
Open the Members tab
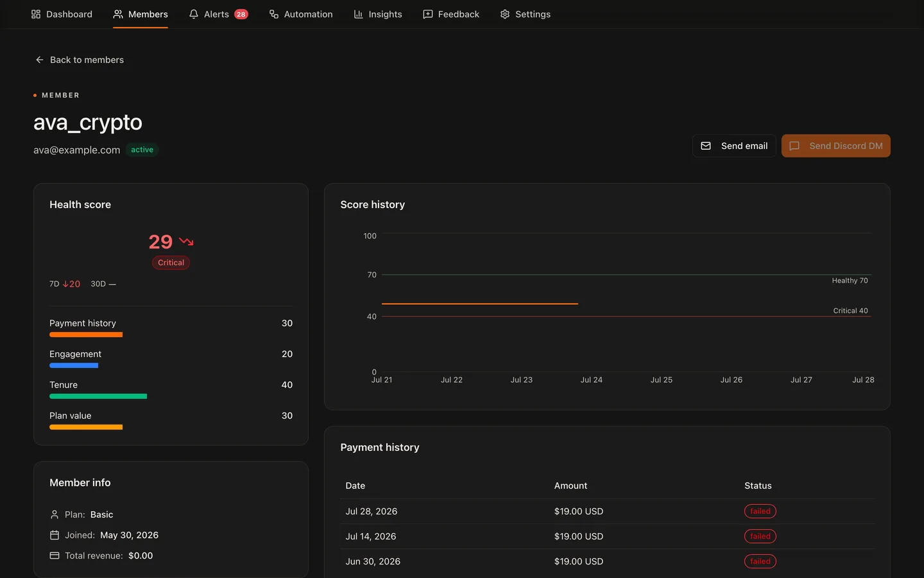[141, 14]
